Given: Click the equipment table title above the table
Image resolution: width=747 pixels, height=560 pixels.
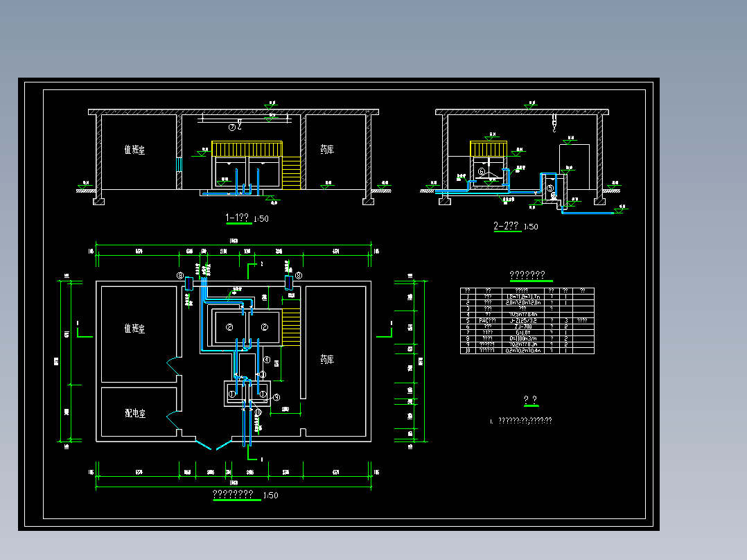Looking at the screenshot, I should click(527, 274).
